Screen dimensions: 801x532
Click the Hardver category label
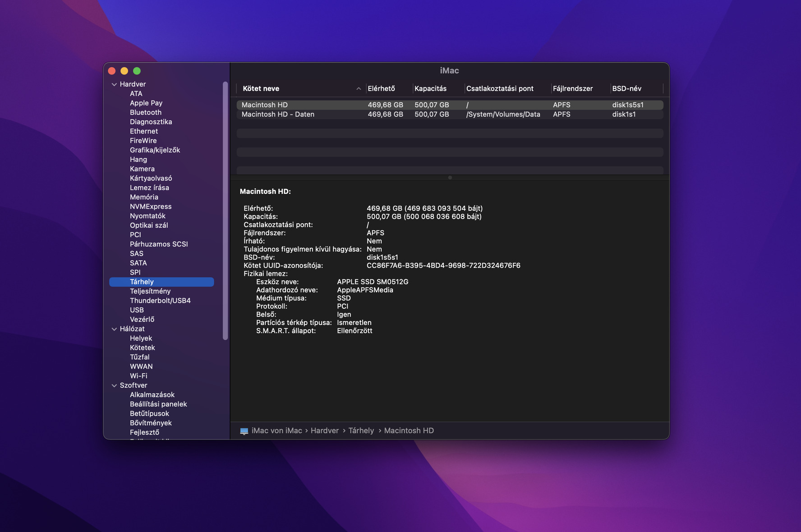coord(133,84)
